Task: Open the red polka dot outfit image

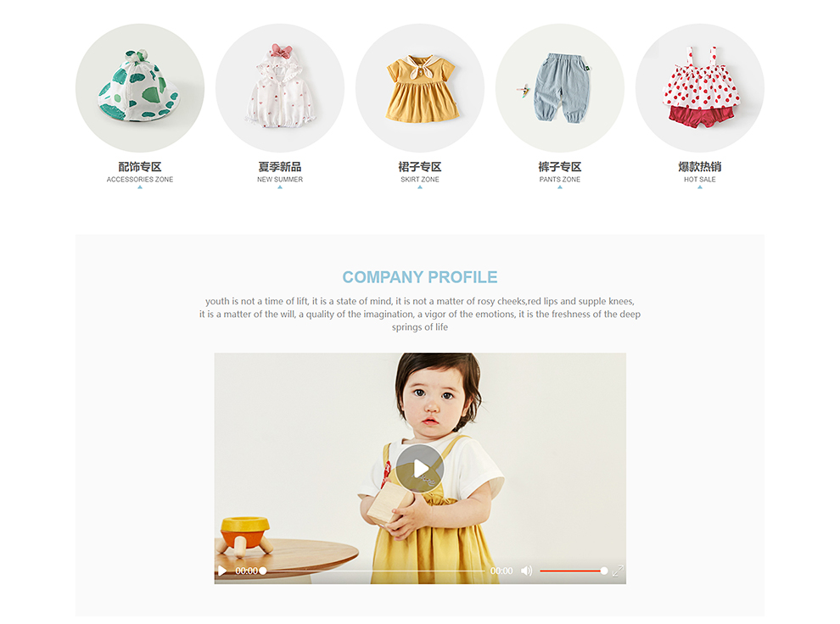Action: click(700, 88)
